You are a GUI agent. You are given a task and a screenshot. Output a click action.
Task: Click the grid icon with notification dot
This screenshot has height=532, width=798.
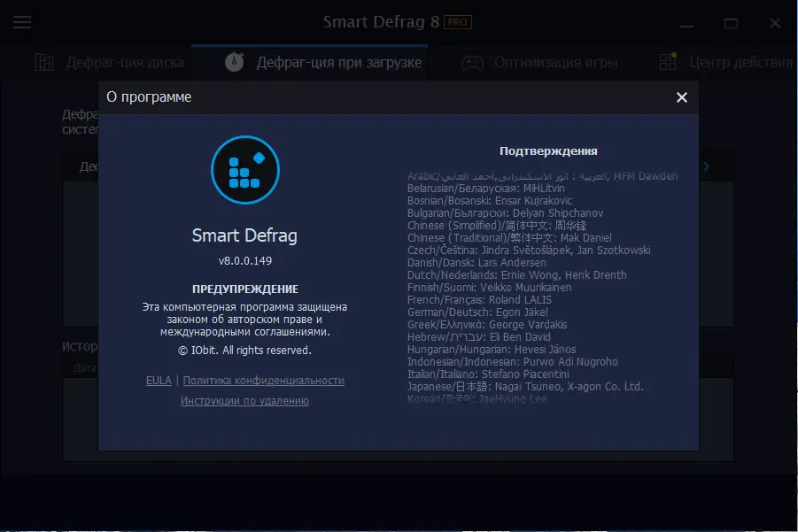click(x=667, y=62)
